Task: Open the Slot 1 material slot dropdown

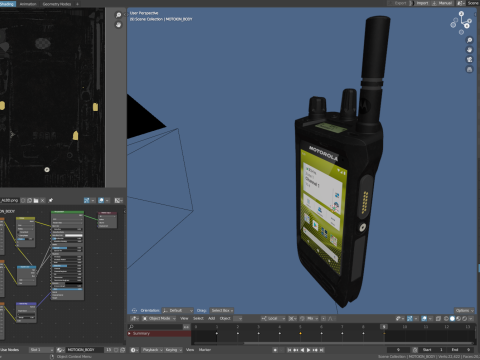Action: tap(41, 350)
